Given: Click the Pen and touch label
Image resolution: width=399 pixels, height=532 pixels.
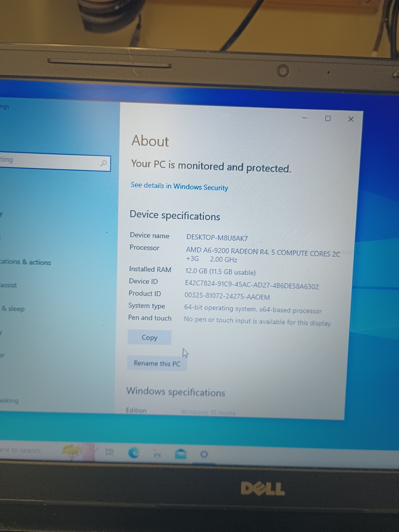Looking at the screenshot, I should [x=150, y=318].
